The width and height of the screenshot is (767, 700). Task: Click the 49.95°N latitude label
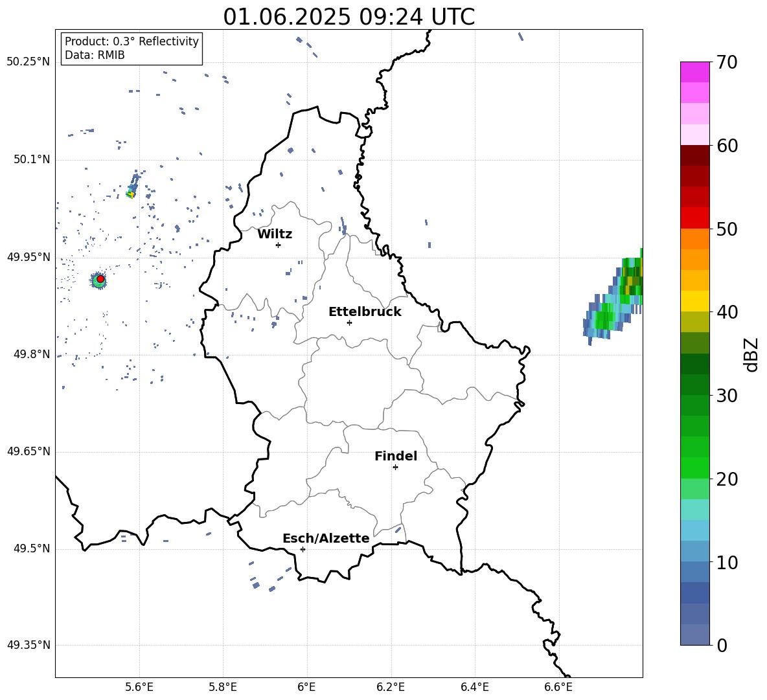point(29,257)
